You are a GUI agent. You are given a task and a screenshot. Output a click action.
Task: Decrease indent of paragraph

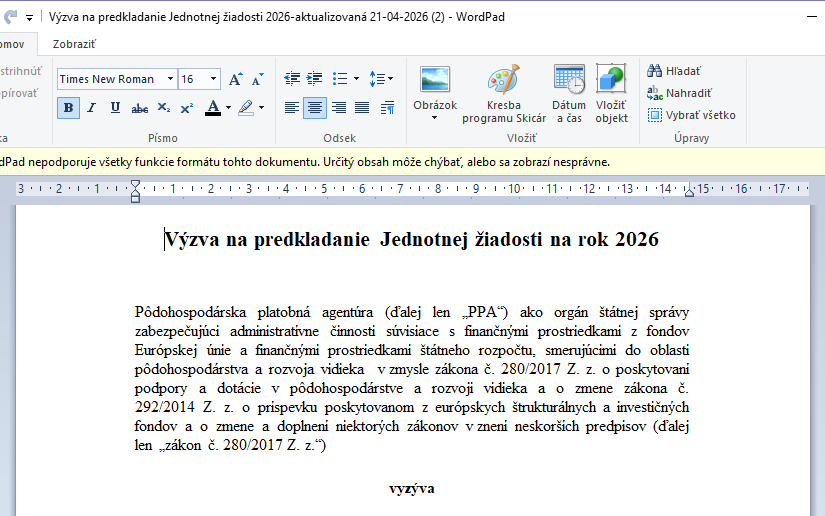(292, 79)
